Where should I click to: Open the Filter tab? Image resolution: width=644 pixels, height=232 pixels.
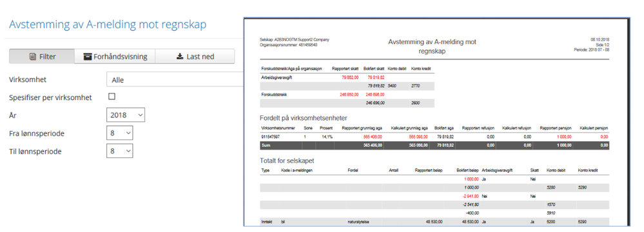coord(41,56)
